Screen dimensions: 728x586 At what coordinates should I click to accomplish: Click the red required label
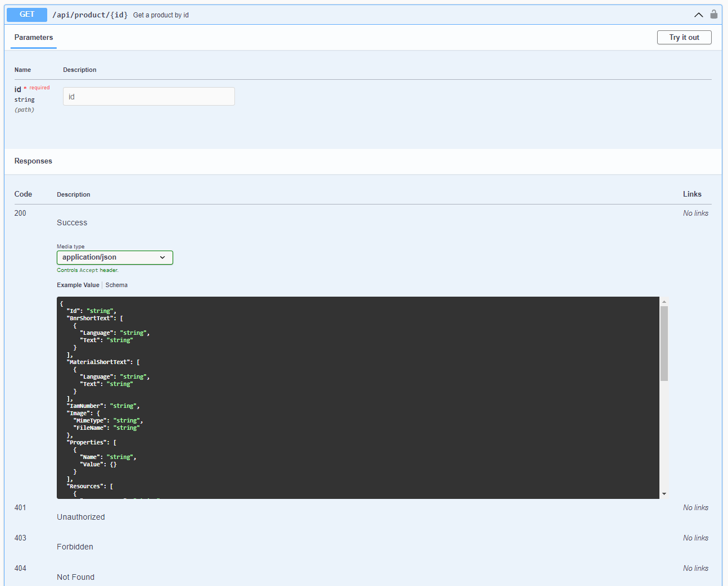point(39,88)
